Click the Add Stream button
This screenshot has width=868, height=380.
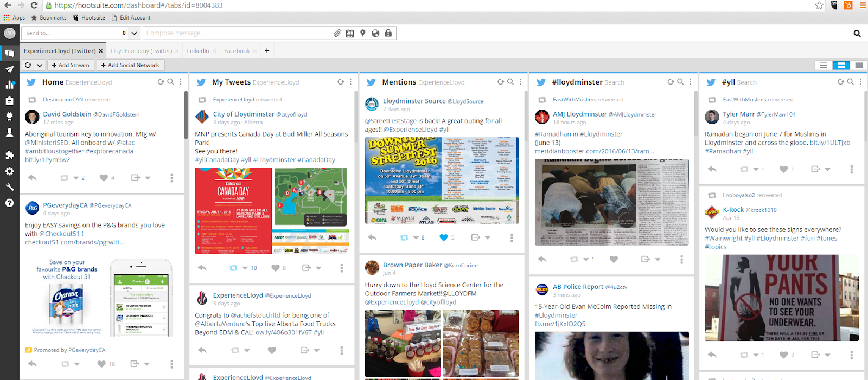71,65
